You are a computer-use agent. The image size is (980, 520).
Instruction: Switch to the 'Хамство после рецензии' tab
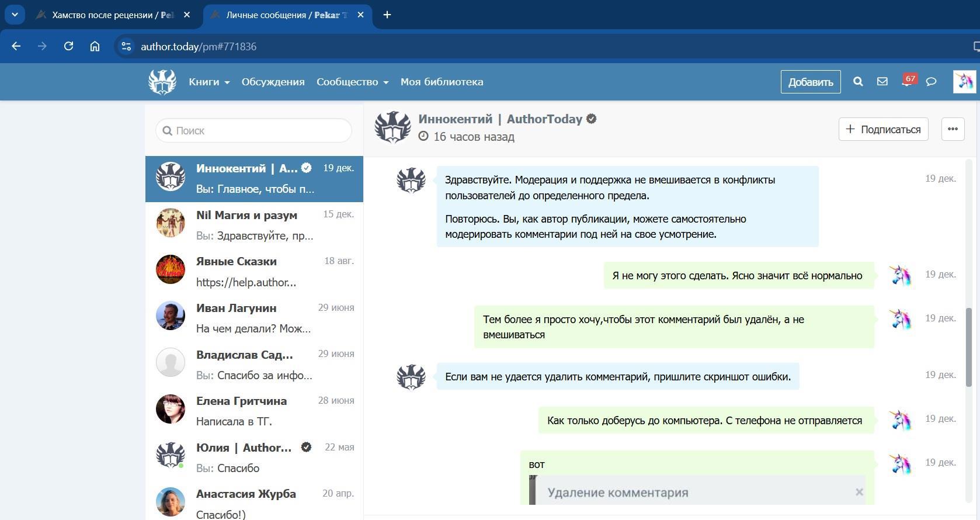click(111, 15)
